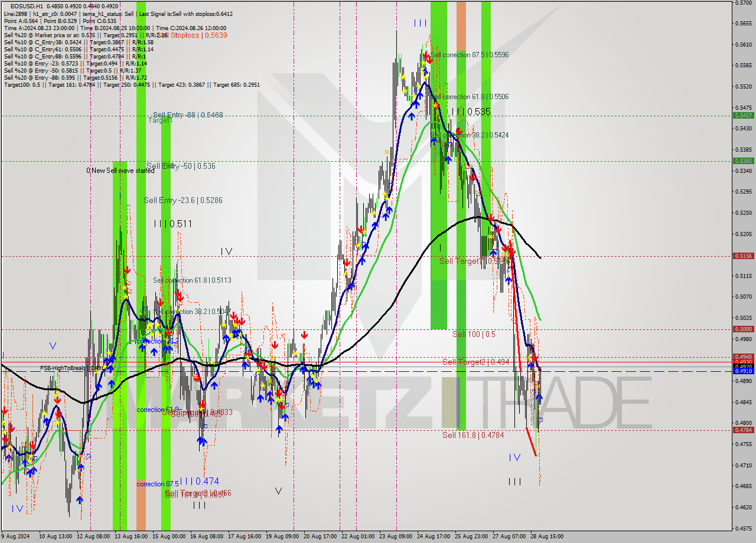Click the 'Sell Entry -50 | 0.536' label
Viewport: 756px width, 543px height.
181,166
